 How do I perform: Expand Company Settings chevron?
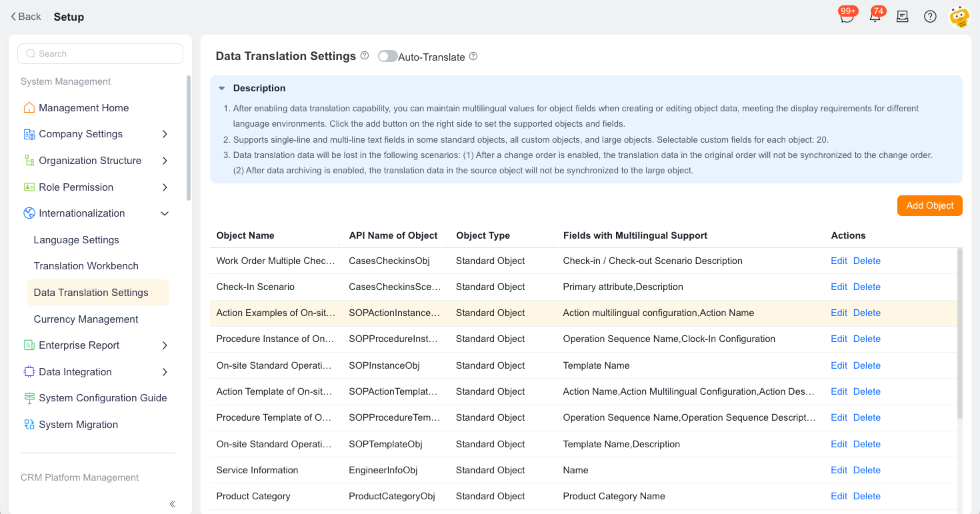pyautogui.click(x=165, y=134)
